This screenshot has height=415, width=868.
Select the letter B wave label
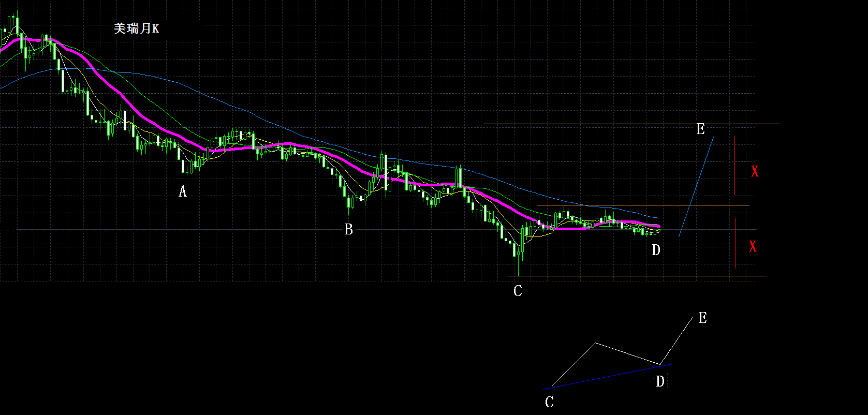pos(348,230)
